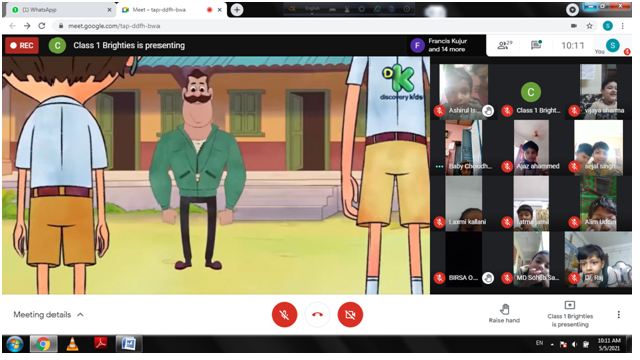Click the red hang up call button
This screenshot has height=360, width=640.
pos(317,315)
